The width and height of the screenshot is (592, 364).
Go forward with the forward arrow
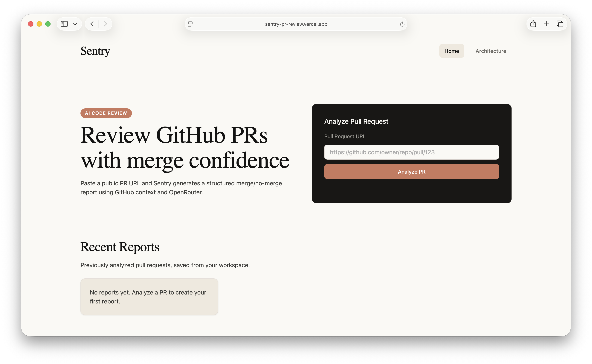pyautogui.click(x=105, y=24)
